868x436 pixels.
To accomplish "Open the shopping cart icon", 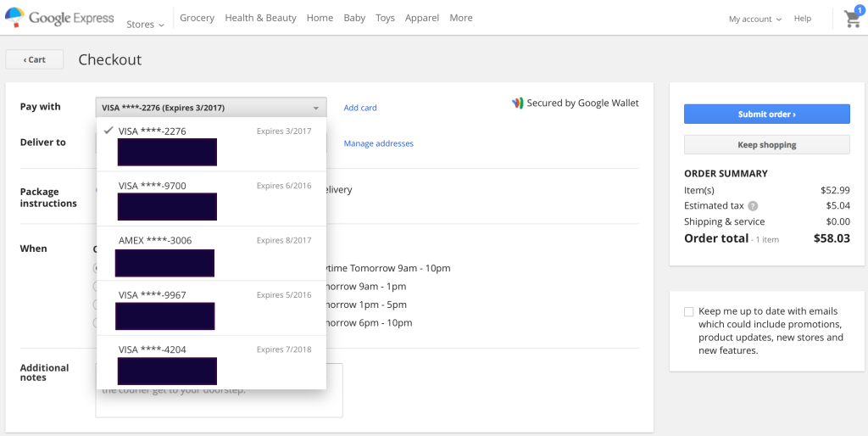I will coord(852,19).
